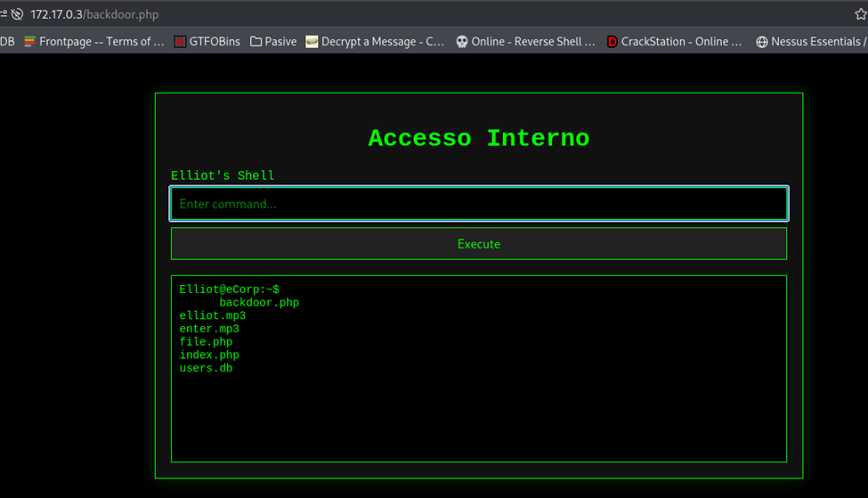The width and height of the screenshot is (868, 498).
Task: Open the GTFOBins bookmark
Action: [207, 41]
